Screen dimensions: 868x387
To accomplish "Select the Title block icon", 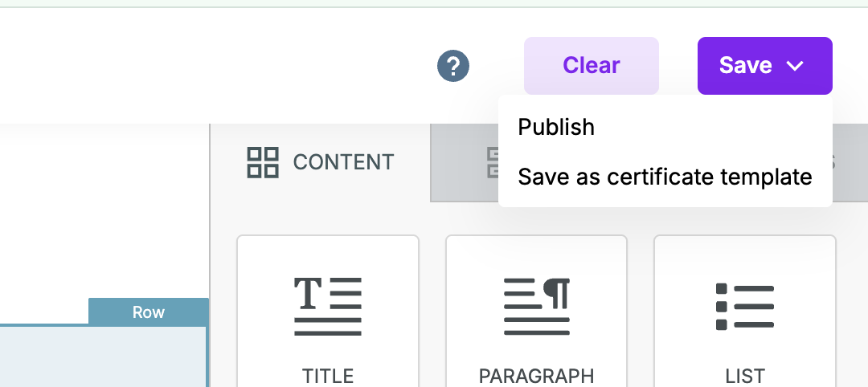I will [x=328, y=306].
